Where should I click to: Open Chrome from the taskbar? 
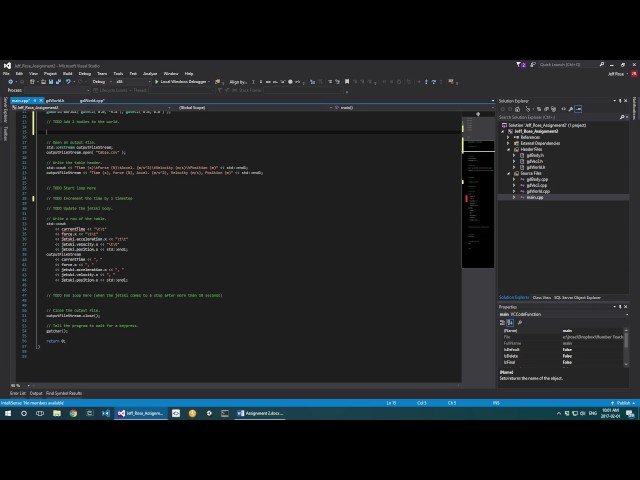(73, 413)
